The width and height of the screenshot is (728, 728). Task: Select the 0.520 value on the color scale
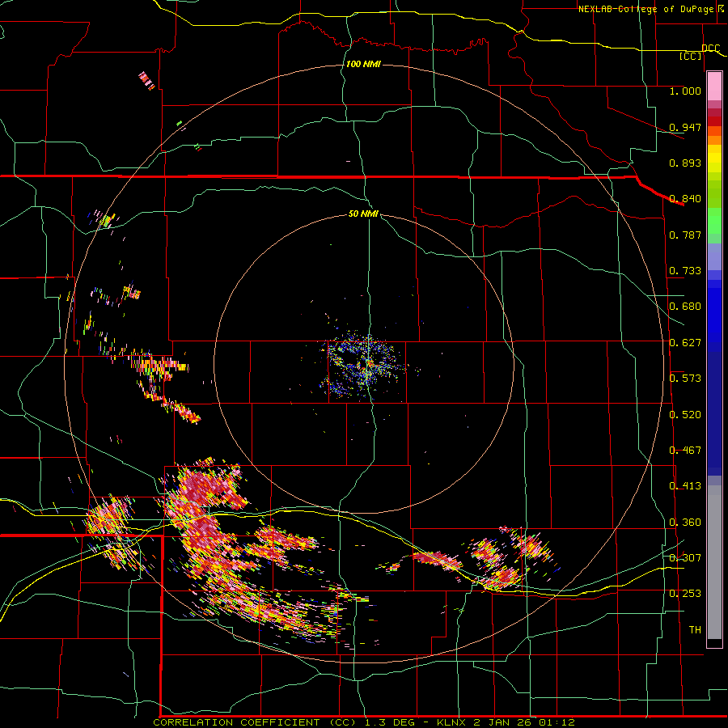pos(685,415)
